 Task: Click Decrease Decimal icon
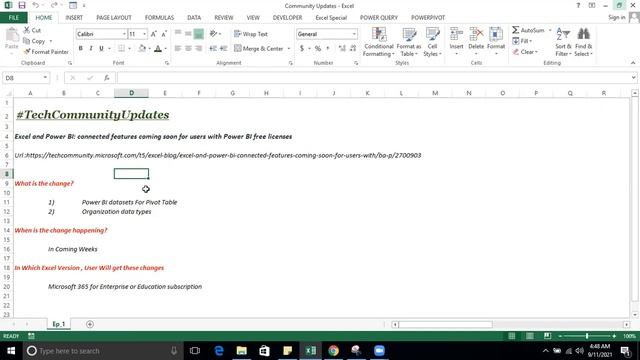click(353, 49)
